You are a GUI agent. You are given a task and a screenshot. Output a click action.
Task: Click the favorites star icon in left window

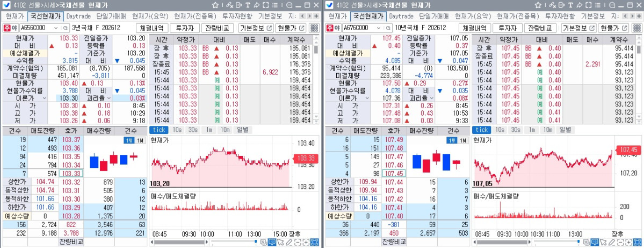click(215, 5)
